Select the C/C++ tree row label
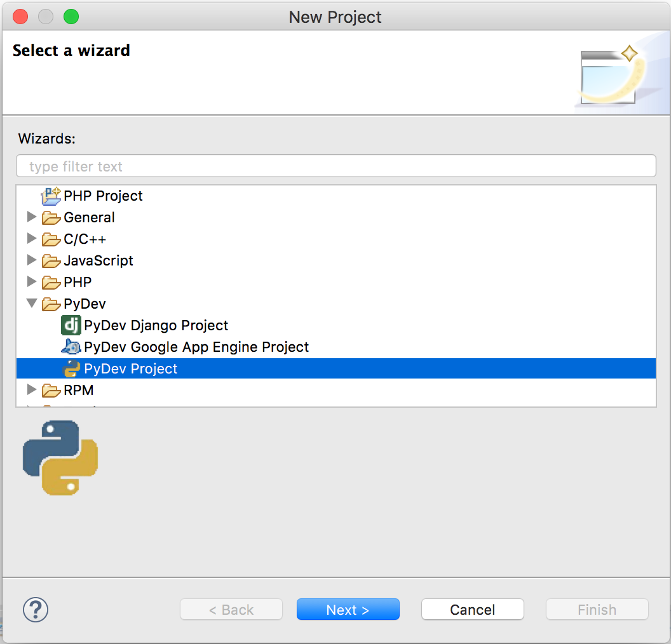 coord(85,239)
